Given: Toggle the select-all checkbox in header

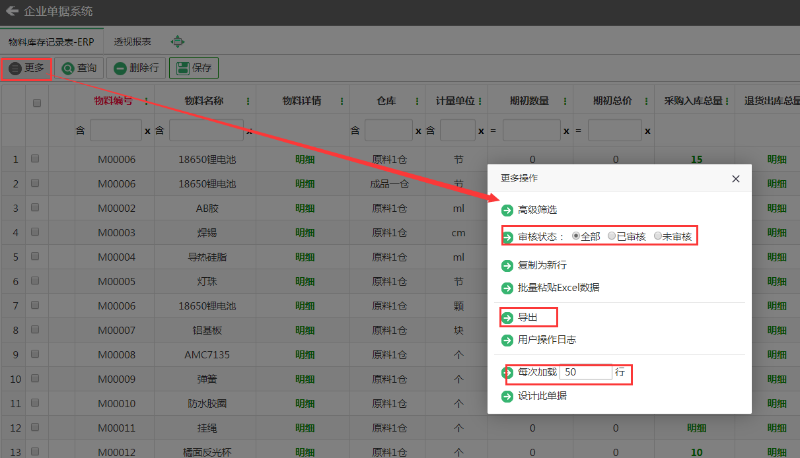Looking at the screenshot, I should [37, 103].
